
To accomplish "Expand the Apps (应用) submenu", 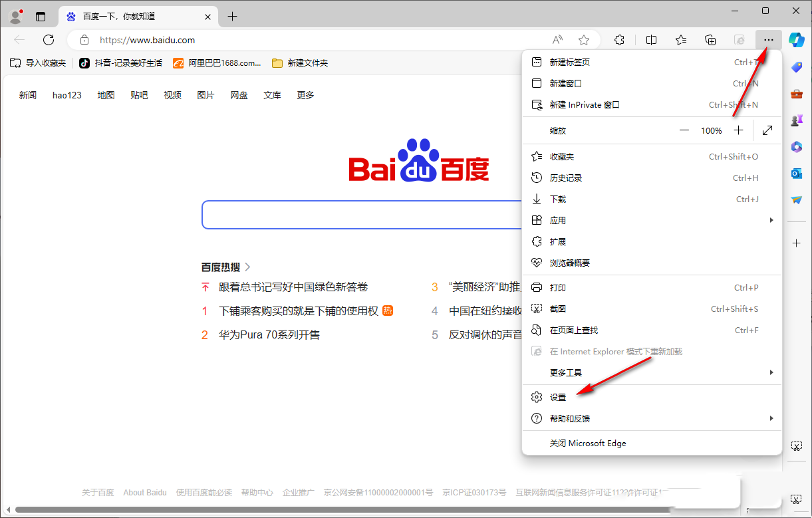I will pyautogui.click(x=652, y=220).
